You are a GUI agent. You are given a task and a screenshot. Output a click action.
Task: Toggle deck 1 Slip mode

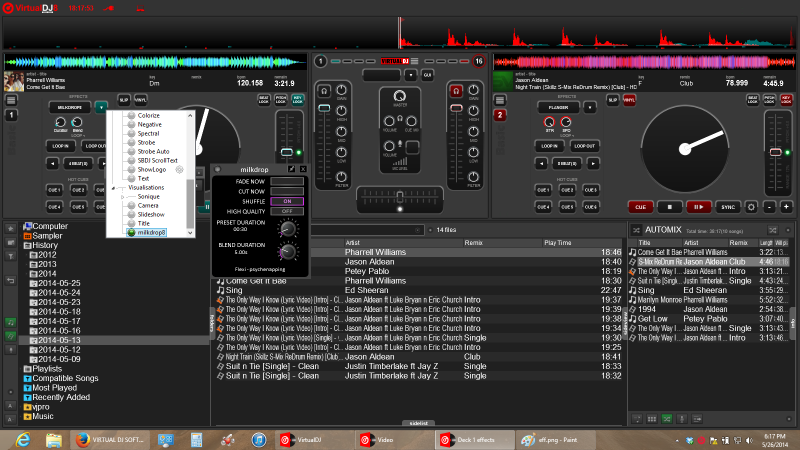[123, 100]
